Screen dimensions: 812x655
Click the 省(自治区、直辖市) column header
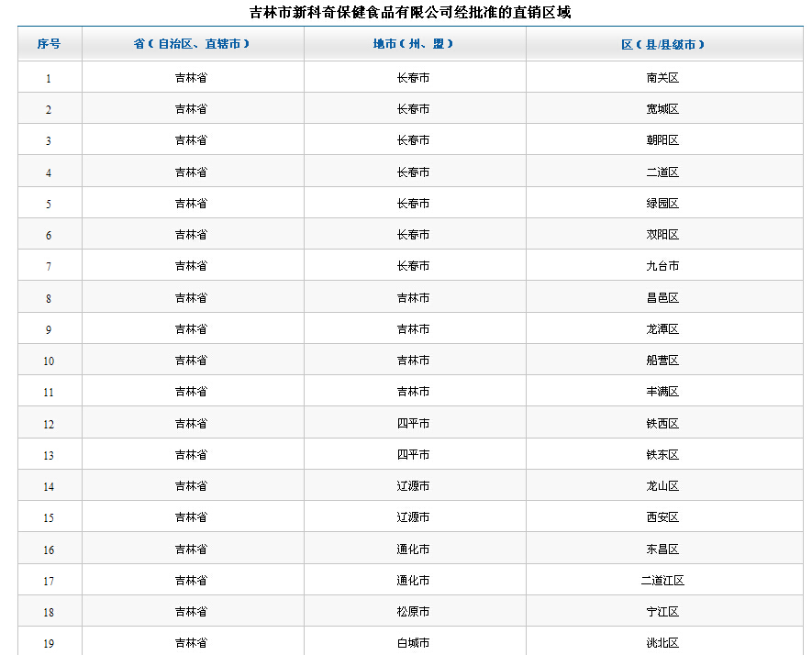[x=192, y=44]
